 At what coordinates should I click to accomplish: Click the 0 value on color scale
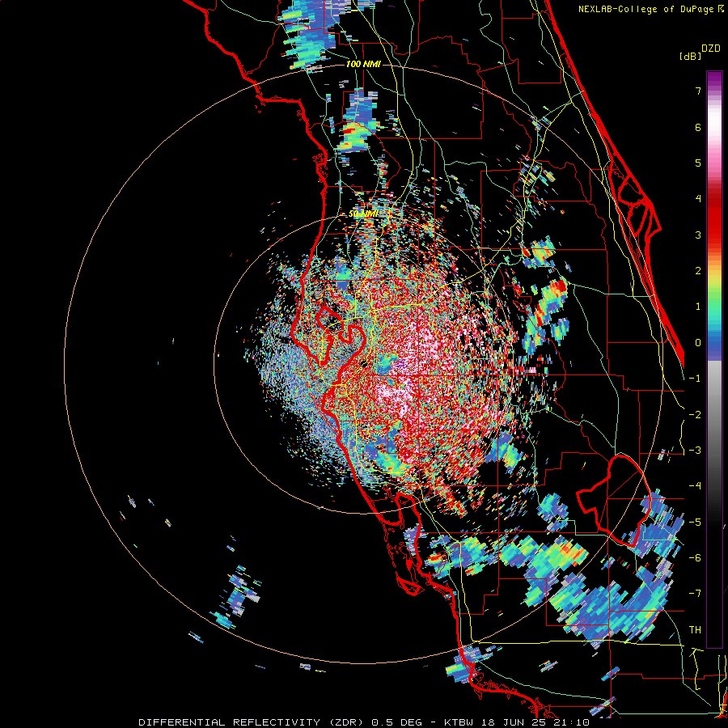tap(698, 343)
